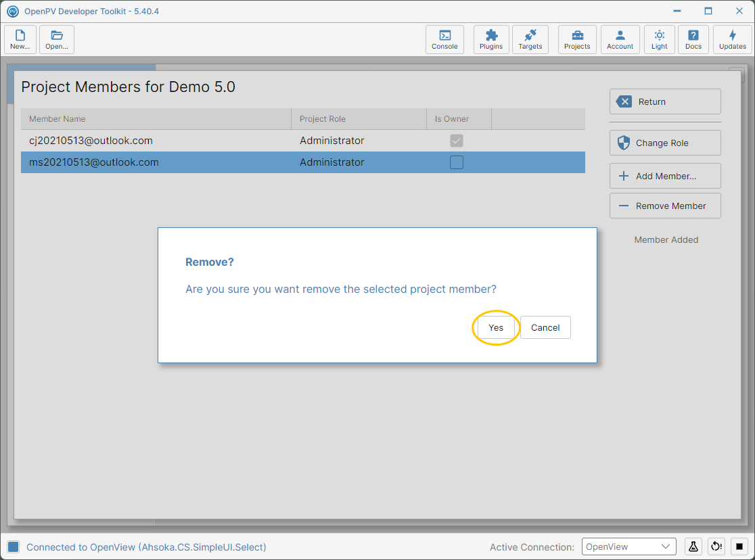Click the stop icon in status bar
Screen dimensions: 755x560
coord(739,546)
